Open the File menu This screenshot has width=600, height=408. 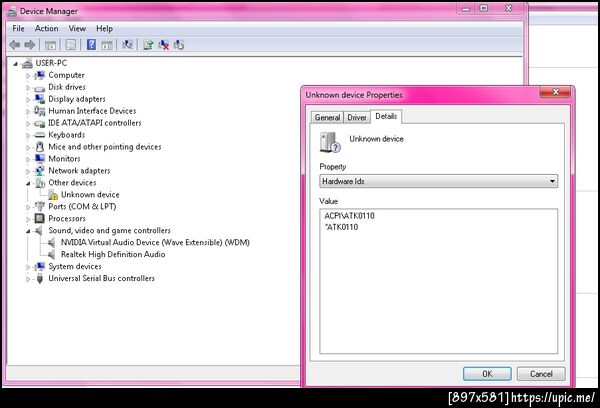point(18,29)
